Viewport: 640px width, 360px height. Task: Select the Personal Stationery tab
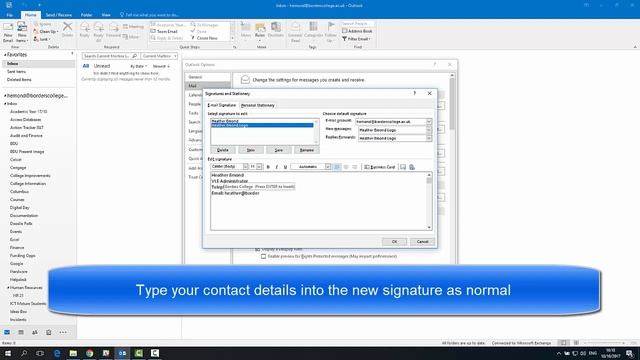[258, 105]
